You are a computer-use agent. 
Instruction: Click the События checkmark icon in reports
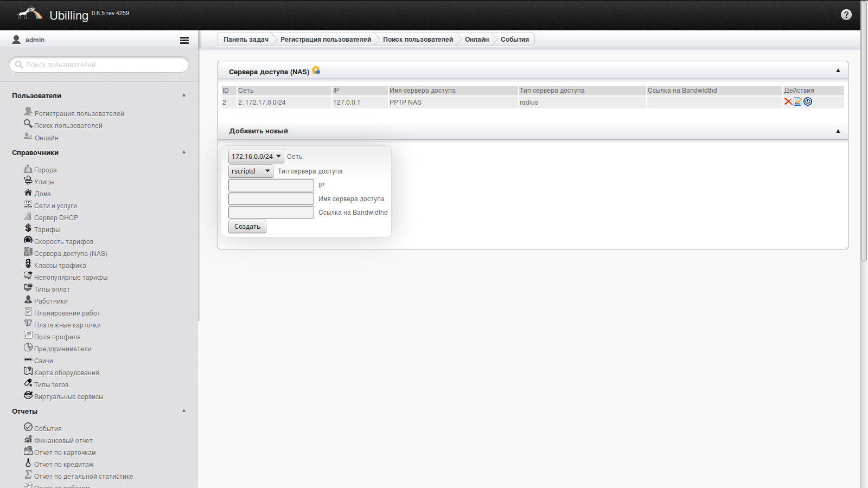coord(28,427)
